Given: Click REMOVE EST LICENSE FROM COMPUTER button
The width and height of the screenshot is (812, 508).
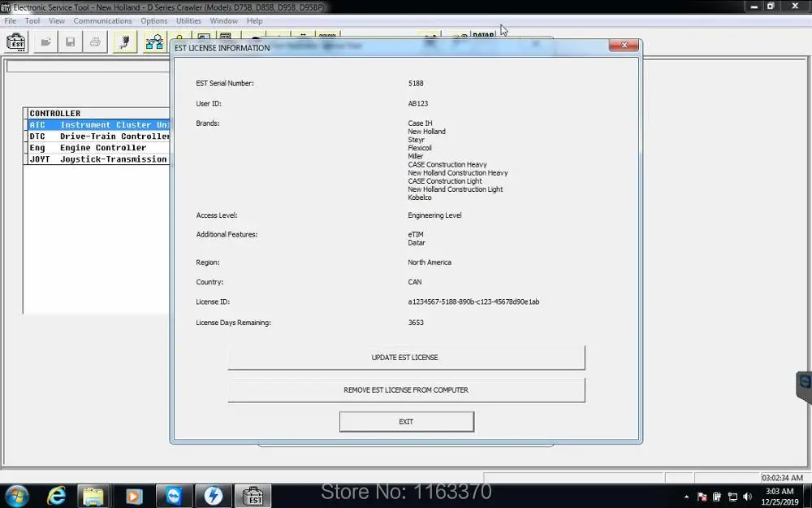Looking at the screenshot, I should point(407,390).
